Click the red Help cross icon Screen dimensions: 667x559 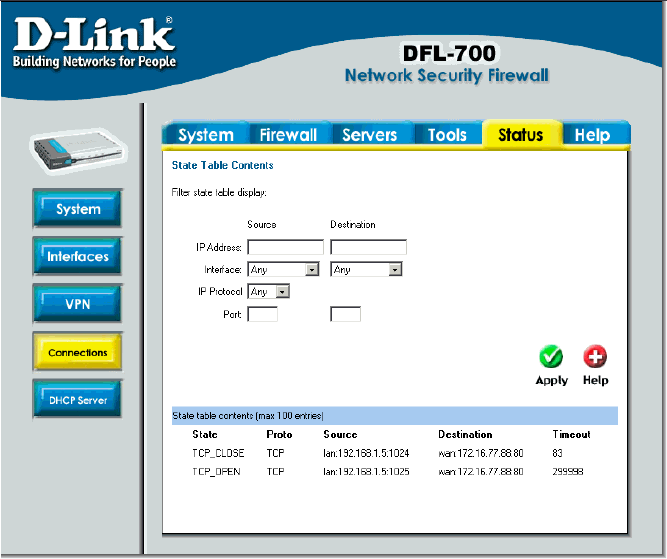click(595, 357)
